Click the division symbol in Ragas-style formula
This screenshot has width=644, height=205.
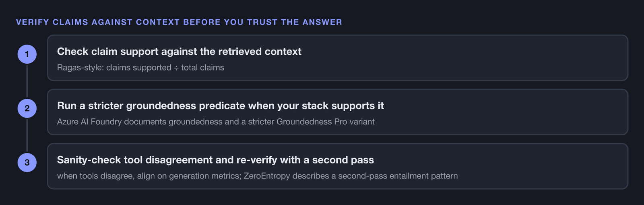point(176,68)
